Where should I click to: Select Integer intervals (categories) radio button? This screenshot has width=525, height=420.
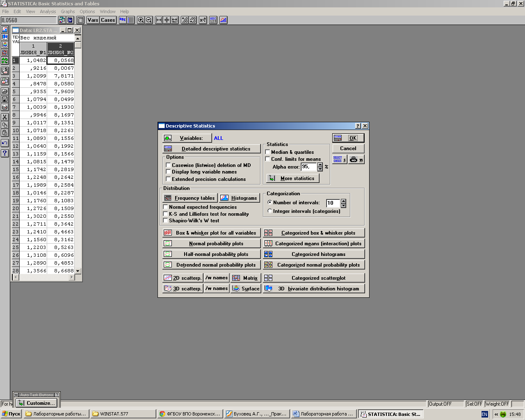(x=269, y=211)
